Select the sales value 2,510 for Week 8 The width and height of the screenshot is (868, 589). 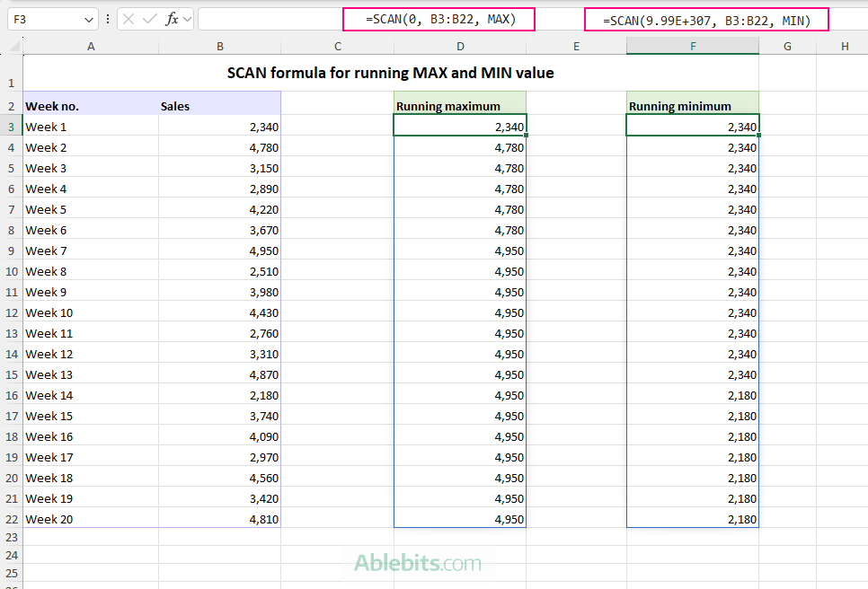pos(220,271)
